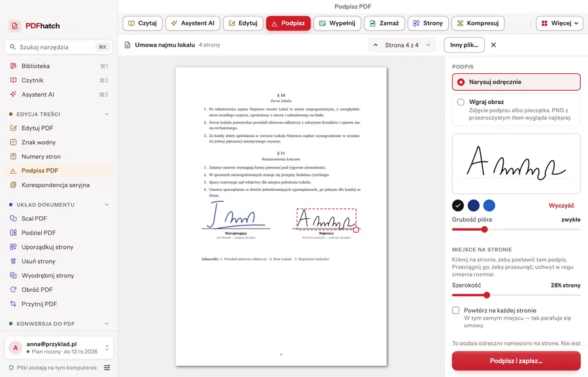Switch to the Wypełnij tab

click(337, 24)
